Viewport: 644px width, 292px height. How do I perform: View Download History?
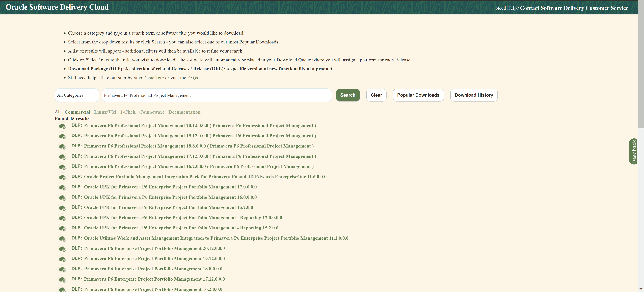tap(473, 95)
